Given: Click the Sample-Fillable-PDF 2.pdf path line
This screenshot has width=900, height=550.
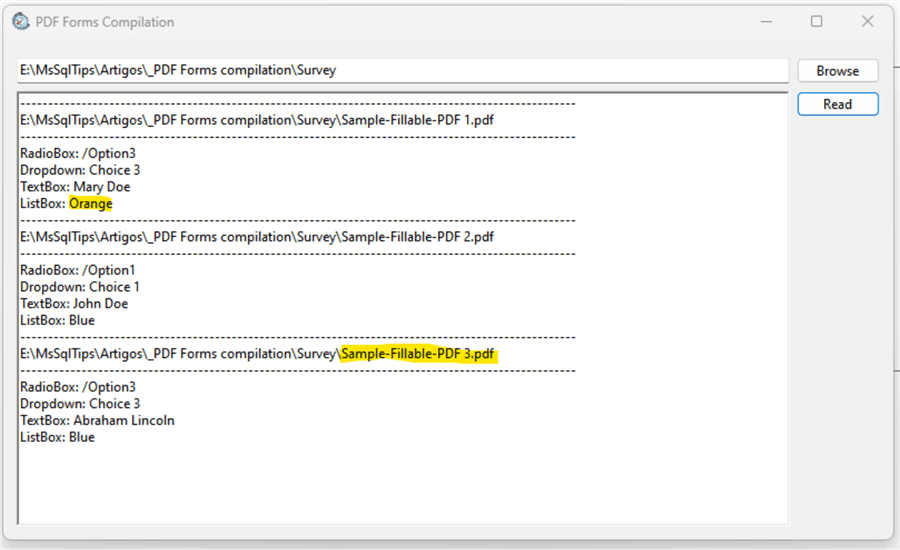Looking at the screenshot, I should tap(257, 237).
